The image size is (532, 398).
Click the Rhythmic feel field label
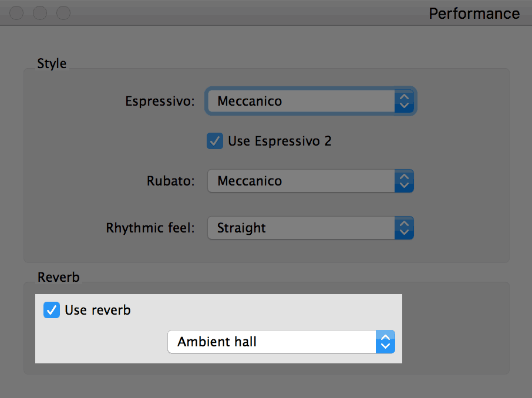pyautogui.click(x=150, y=228)
